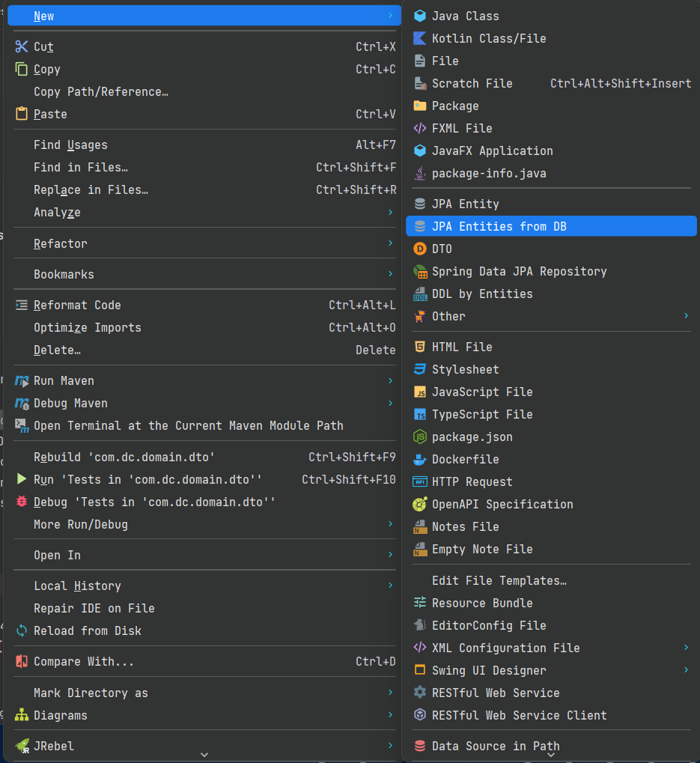This screenshot has width=700, height=763.
Task: Click the Java Class icon
Action: (420, 16)
